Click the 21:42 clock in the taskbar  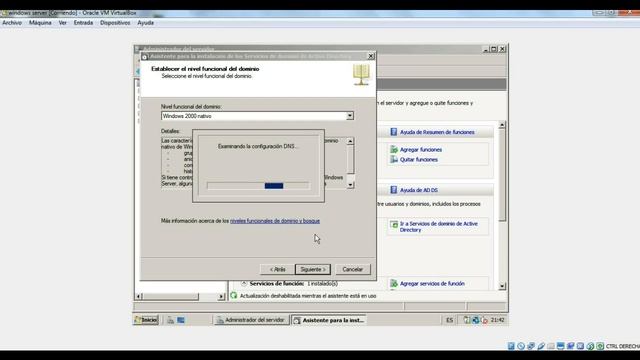[x=498, y=320]
